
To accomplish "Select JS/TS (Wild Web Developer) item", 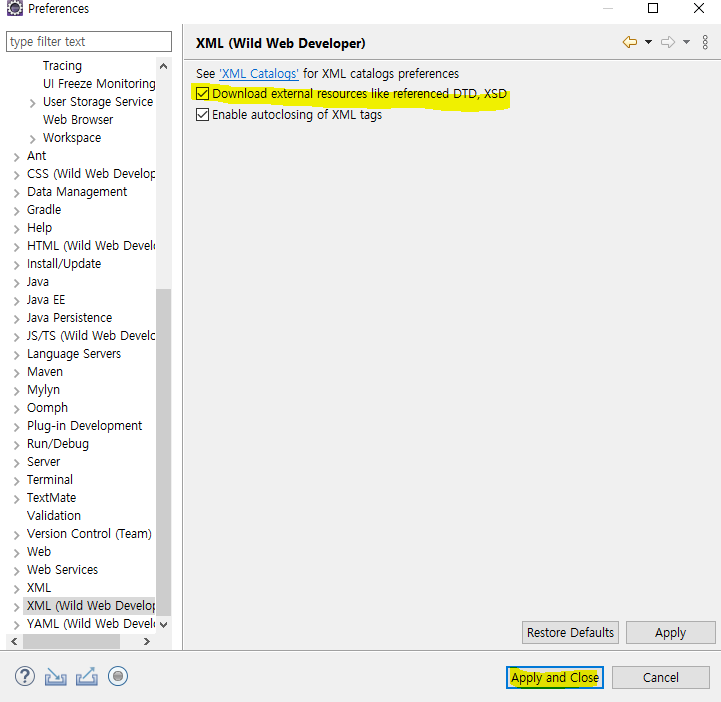I will point(91,336).
